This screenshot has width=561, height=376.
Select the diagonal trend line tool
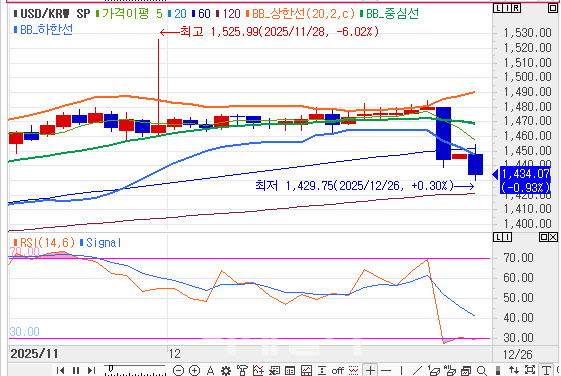pos(417,371)
